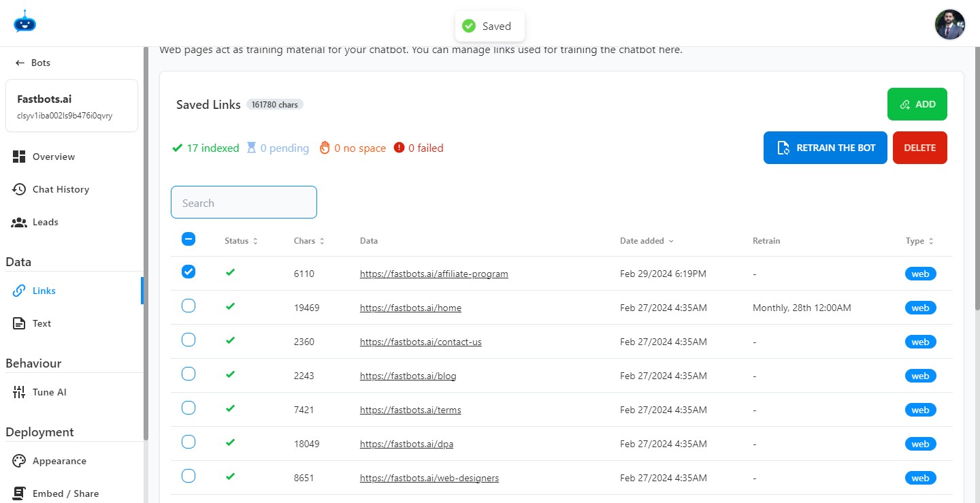The height and width of the screenshot is (503, 980).
Task: Toggle the Date added sort arrow
Action: click(671, 241)
